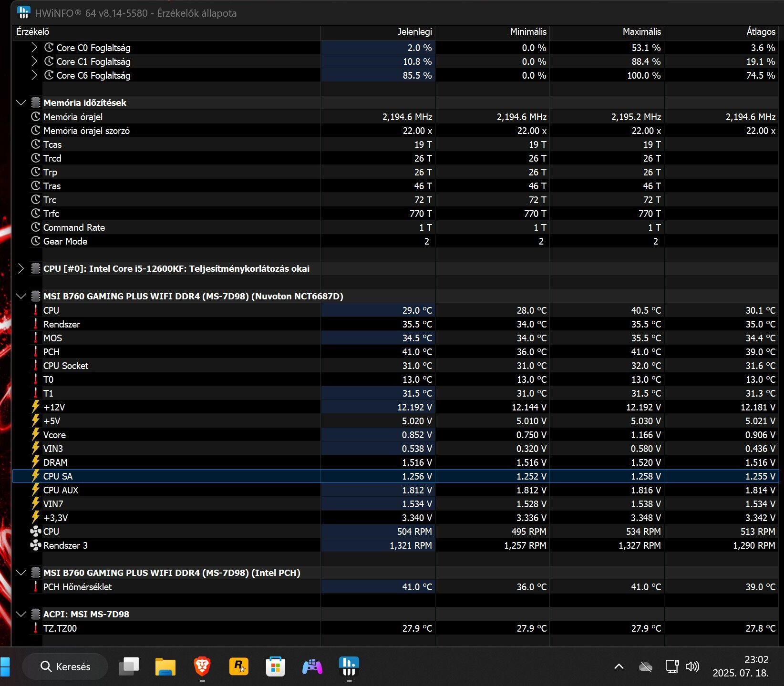Expand the Core C6 Foglaltság row

pos(34,75)
